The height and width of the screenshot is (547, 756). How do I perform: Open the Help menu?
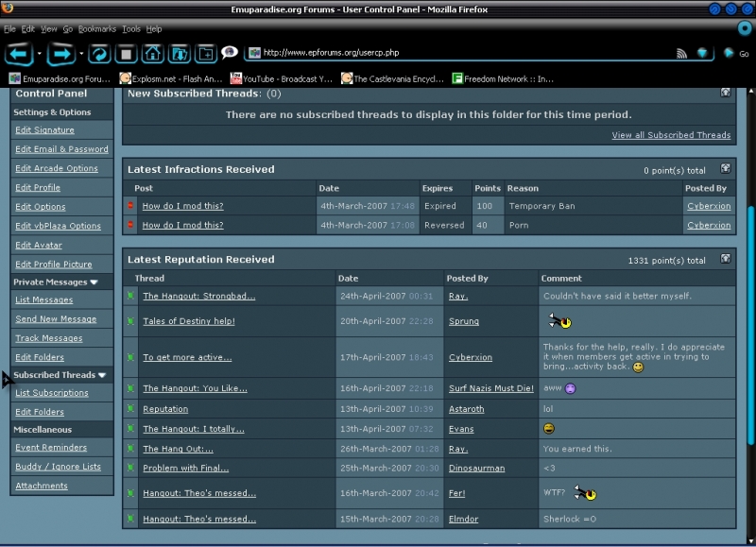pyautogui.click(x=154, y=29)
